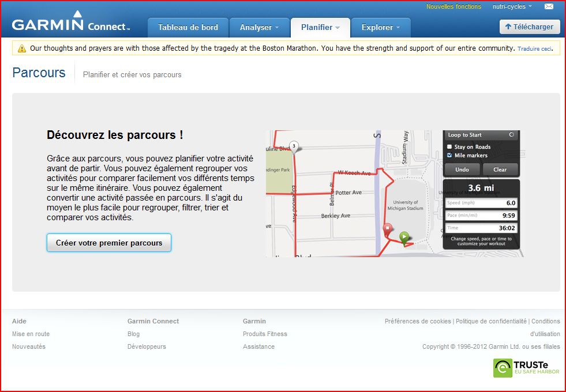
Task: Click the Télécharger upload button
Action: [x=530, y=27]
